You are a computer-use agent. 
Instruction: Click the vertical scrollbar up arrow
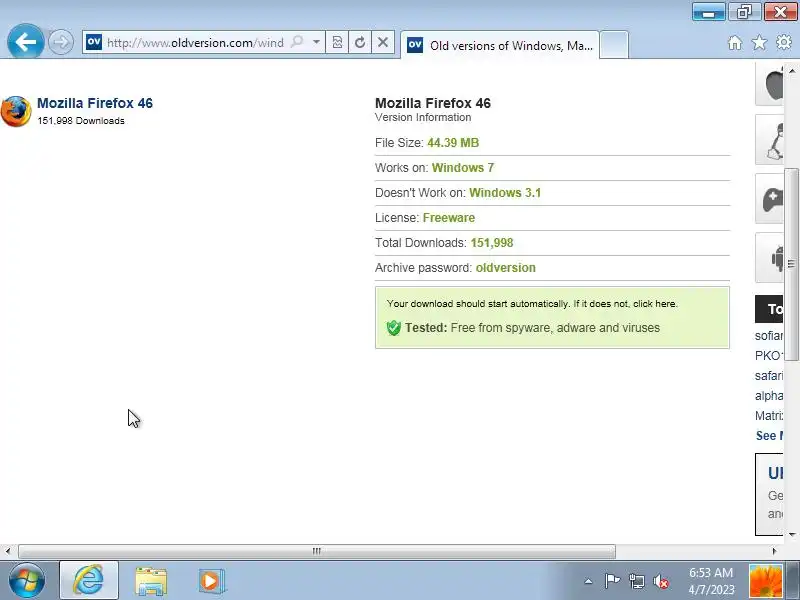click(792, 71)
